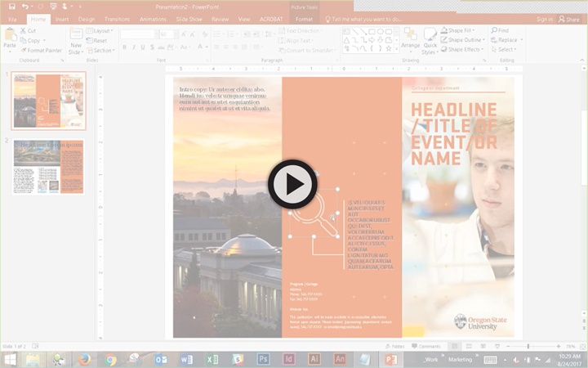Image resolution: width=588 pixels, height=368 pixels.
Task: Apply numbered list formatting
Action: [x=232, y=34]
